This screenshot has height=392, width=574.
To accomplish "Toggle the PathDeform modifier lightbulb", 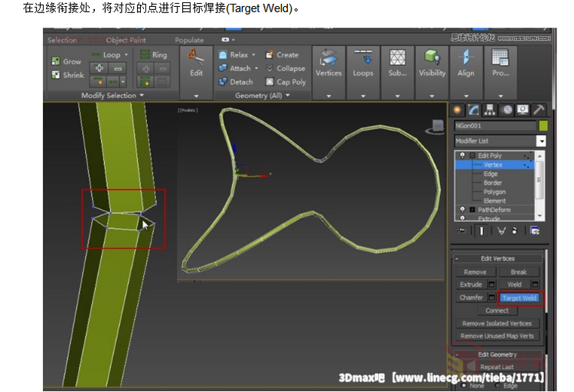I will coord(462,210).
